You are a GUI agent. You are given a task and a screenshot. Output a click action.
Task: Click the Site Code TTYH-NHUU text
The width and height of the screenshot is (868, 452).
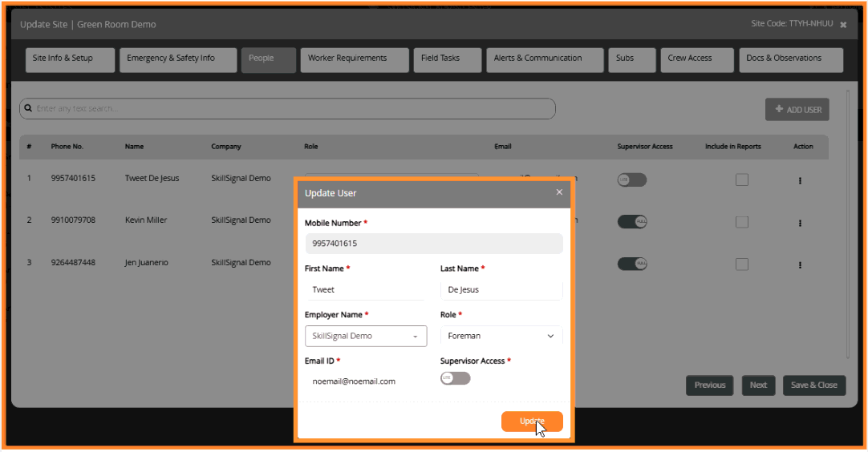[792, 23]
